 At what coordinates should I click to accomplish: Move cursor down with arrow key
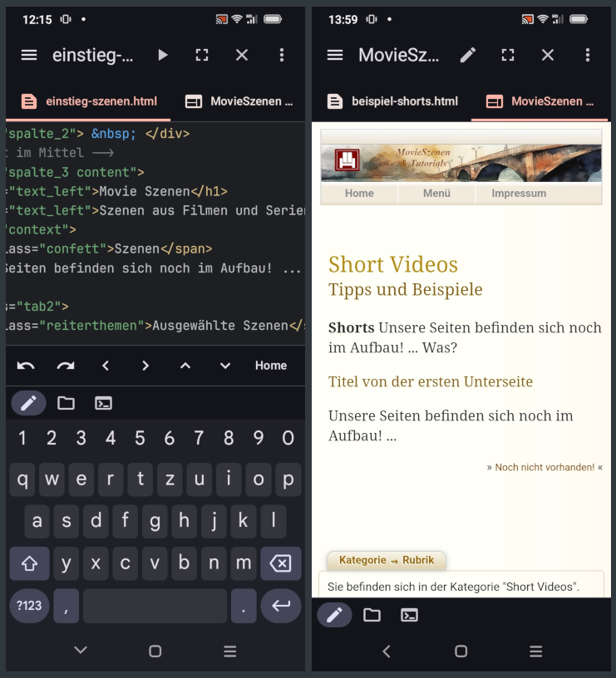point(225,366)
